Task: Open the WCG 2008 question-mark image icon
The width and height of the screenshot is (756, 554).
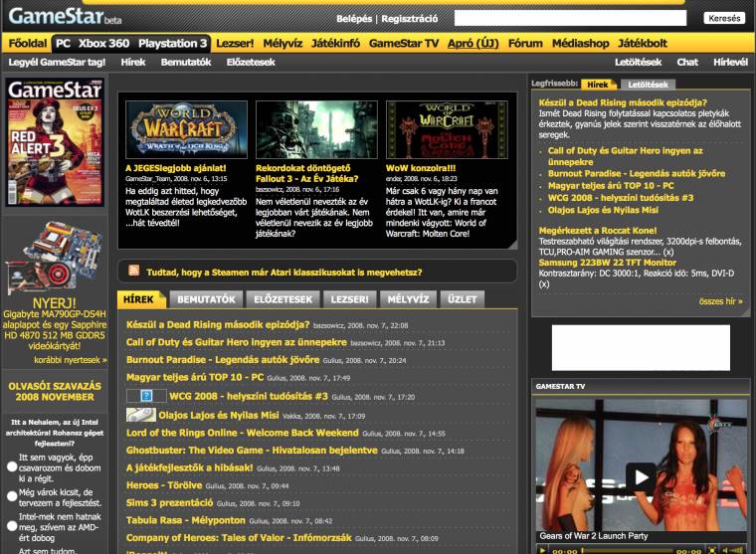Action: 146,396
